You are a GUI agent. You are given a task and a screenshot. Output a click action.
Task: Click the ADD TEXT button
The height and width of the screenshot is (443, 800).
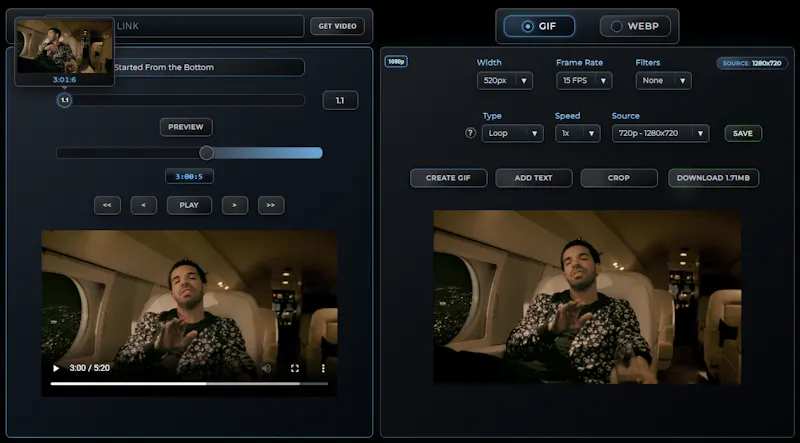(534, 178)
